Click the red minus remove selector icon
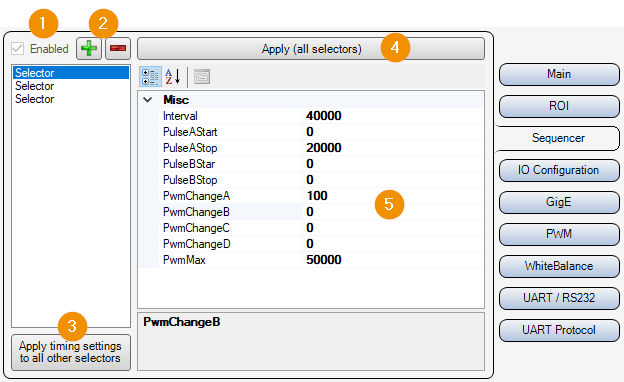The image size is (624, 382). point(118,49)
